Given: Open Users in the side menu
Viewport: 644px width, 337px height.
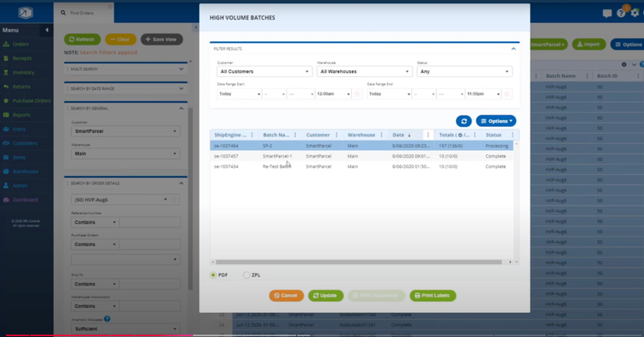Looking at the screenshot, I should (x=19, y=129).
